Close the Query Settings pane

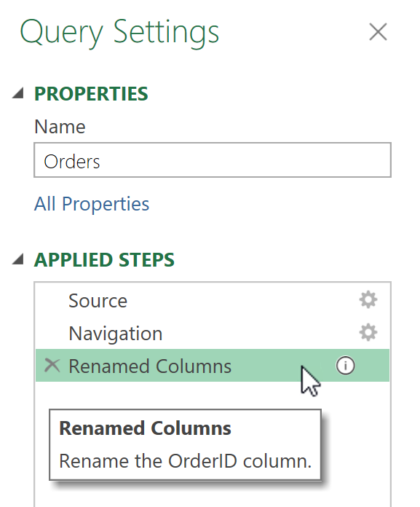[378, 32]
